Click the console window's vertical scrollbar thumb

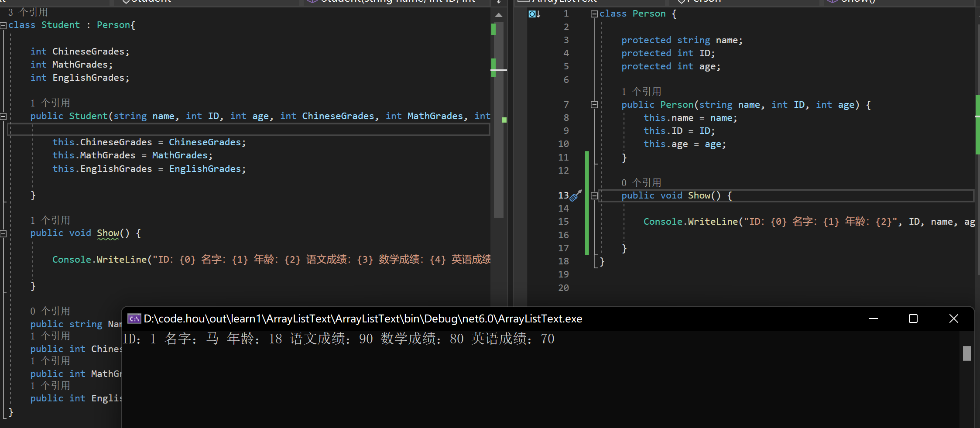point(967,353)
